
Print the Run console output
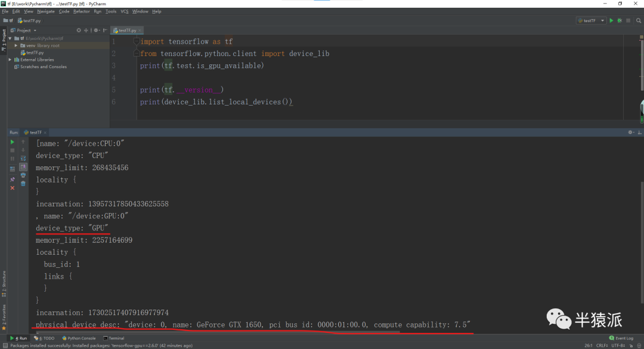(x=23, y=175)
